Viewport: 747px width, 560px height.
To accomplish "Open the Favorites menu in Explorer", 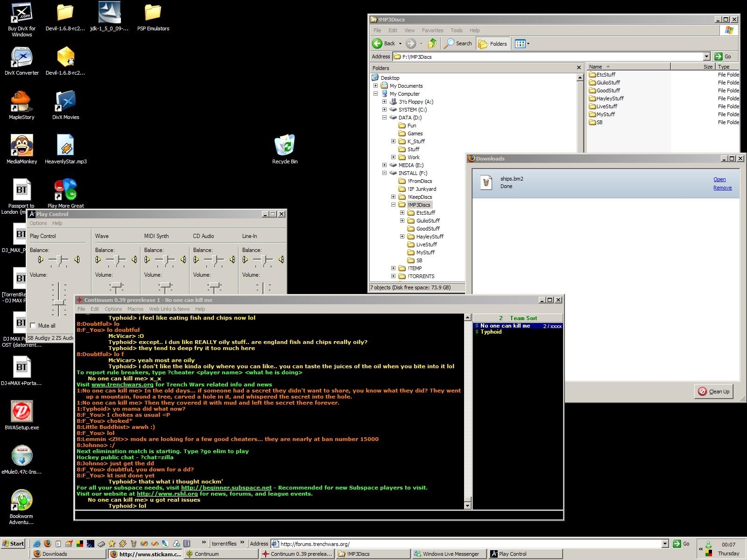I will click(x=432, y=30).
